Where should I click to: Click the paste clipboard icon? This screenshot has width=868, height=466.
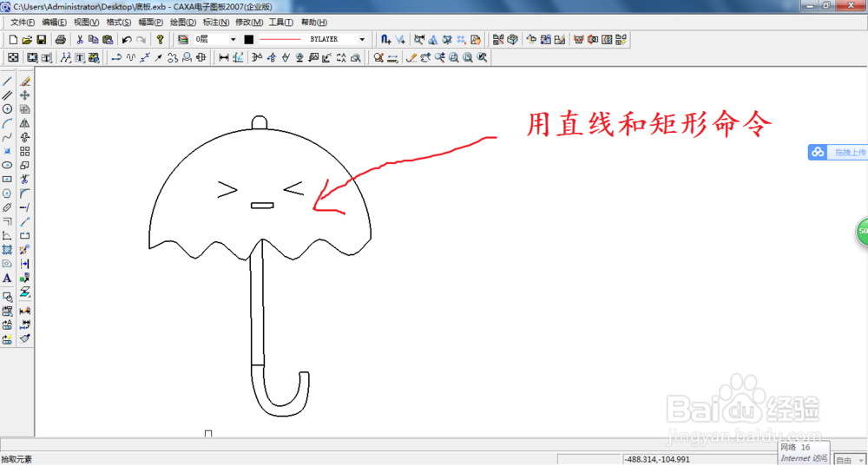108,39
